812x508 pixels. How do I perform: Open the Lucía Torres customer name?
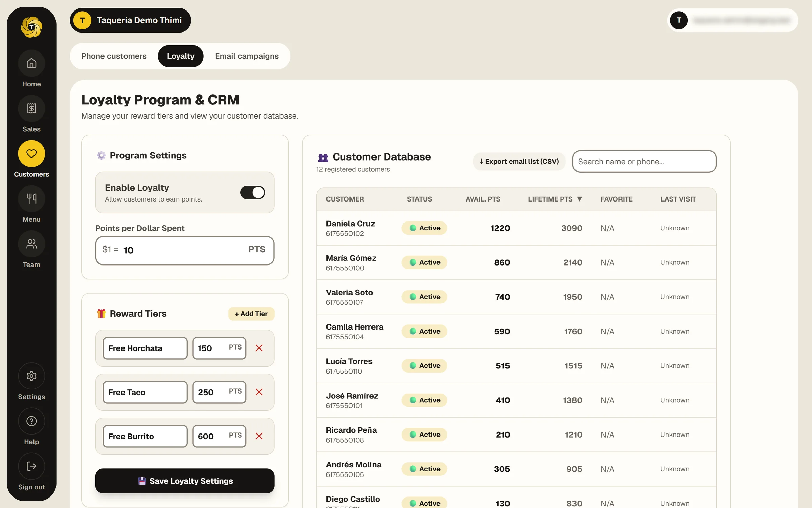point(349,361)
